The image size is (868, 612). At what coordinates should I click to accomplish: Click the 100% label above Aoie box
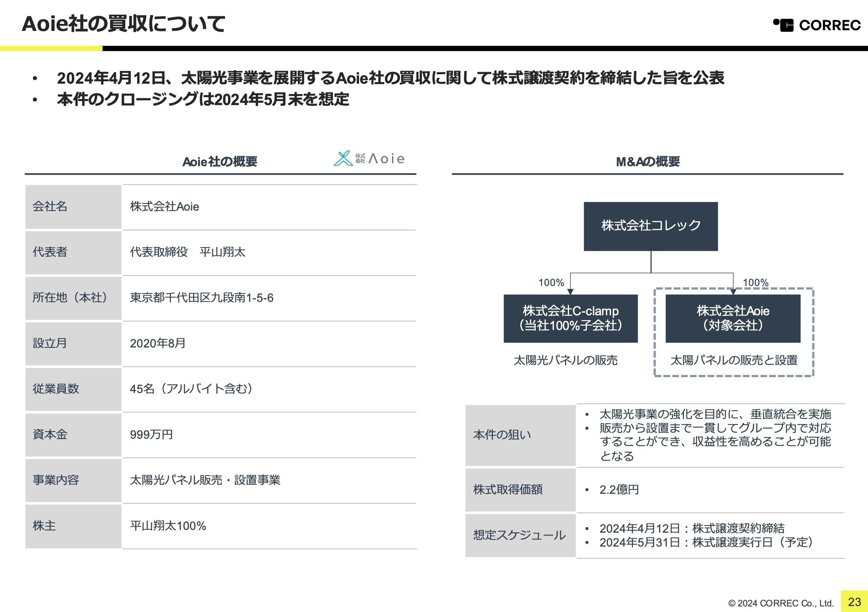756,283
